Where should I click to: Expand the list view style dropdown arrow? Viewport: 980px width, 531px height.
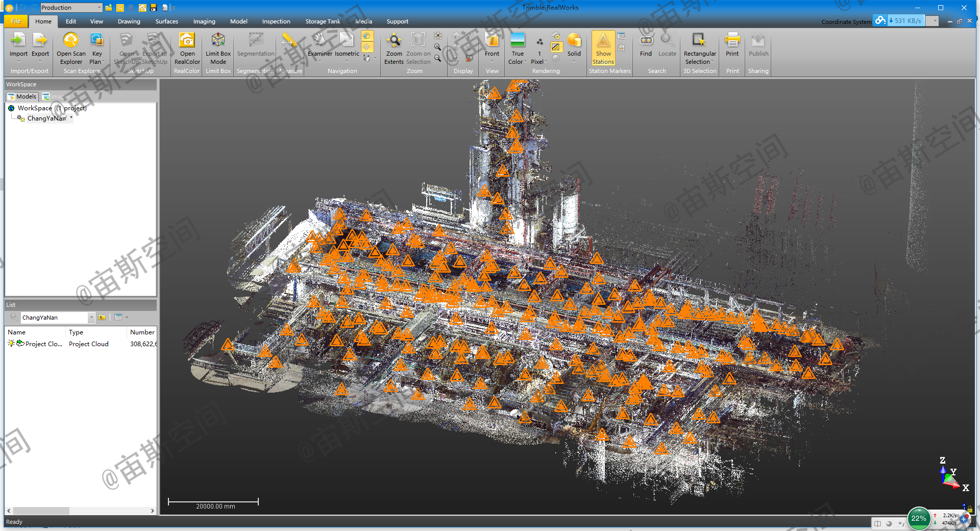point(127,318)
